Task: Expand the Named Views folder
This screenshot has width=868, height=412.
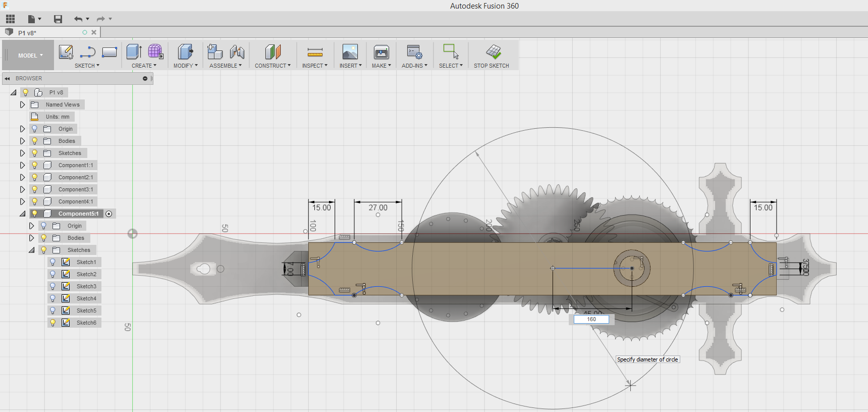Action: tap(22, 105)
